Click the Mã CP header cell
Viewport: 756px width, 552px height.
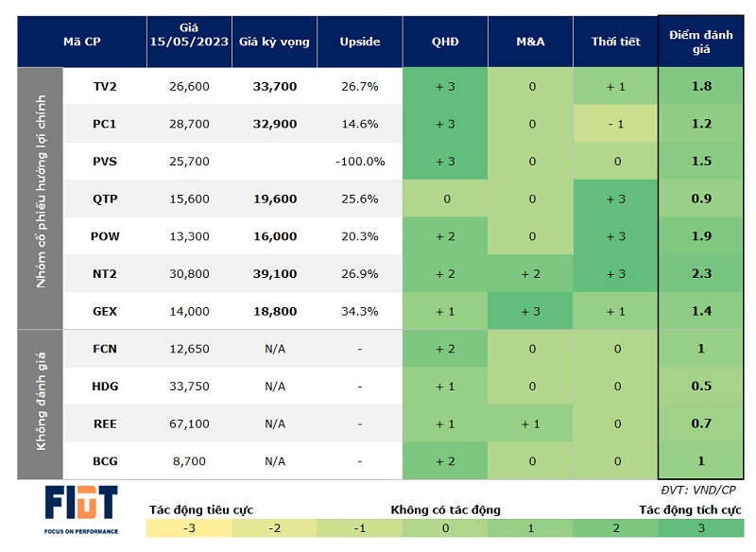click(82, 42)
